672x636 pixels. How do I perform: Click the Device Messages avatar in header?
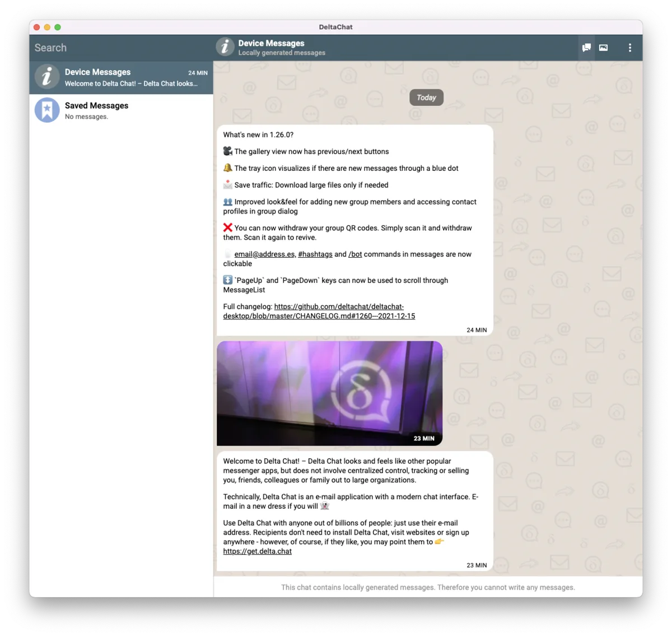225,47
